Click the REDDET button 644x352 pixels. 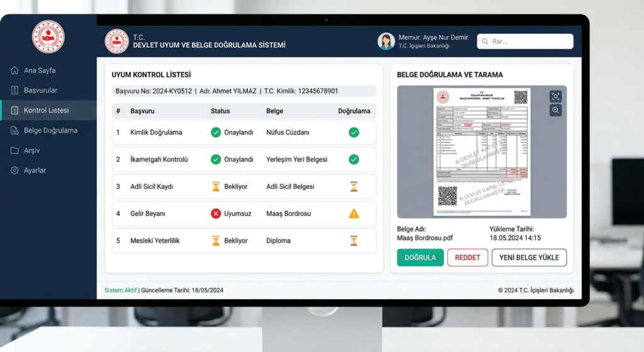tap(467, 258)
